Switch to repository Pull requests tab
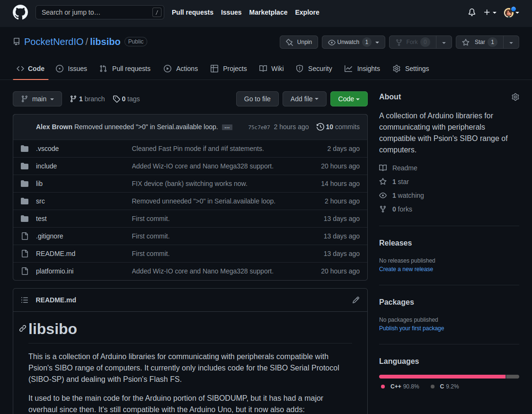The image size is (532, 414). [125, 69]
